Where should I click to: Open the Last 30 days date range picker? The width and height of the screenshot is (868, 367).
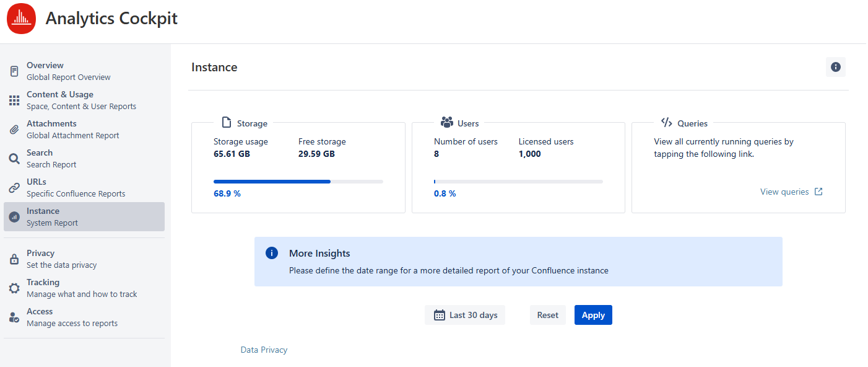465,315
